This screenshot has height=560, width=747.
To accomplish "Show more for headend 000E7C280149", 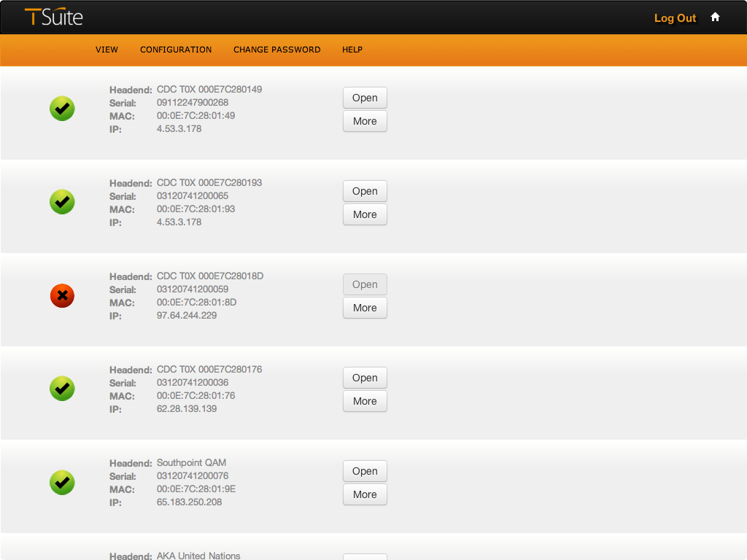I will 365,121.
